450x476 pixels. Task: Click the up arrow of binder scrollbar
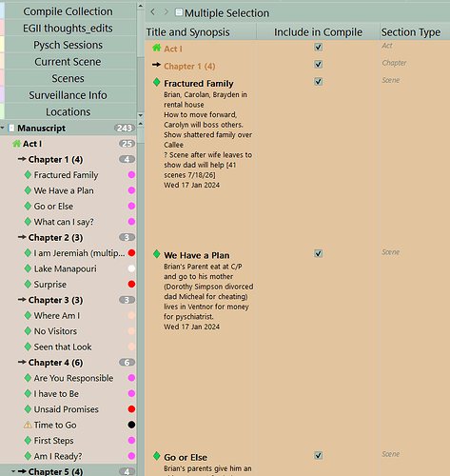pos(141,124)
